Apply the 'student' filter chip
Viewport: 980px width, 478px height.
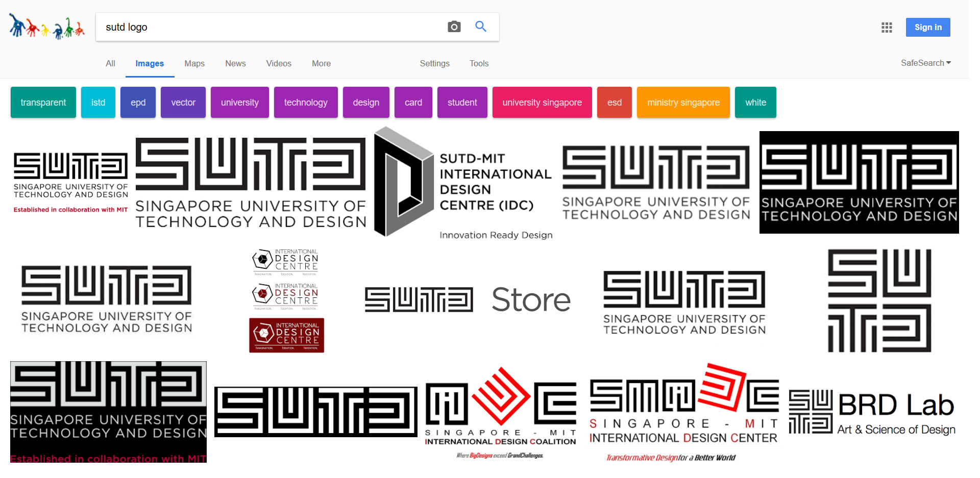coord(462,103)
